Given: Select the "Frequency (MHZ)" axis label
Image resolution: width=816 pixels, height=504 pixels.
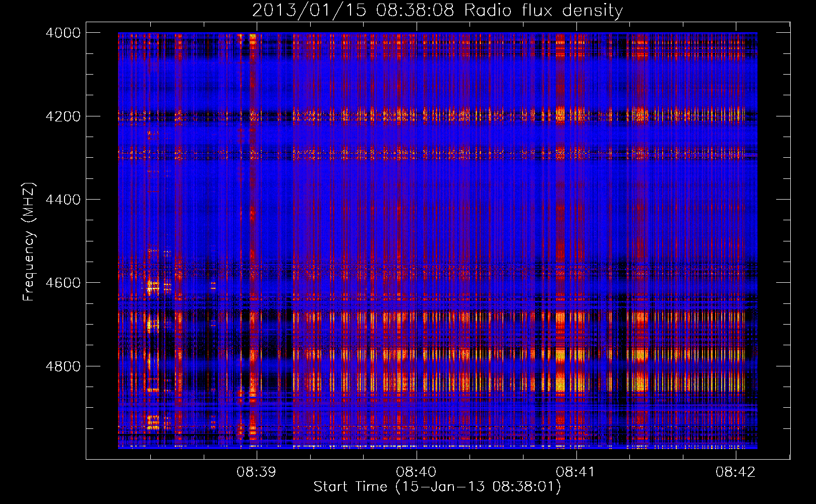Looking at the screenshot, I should pyautogui.click(x=29, y=242).
